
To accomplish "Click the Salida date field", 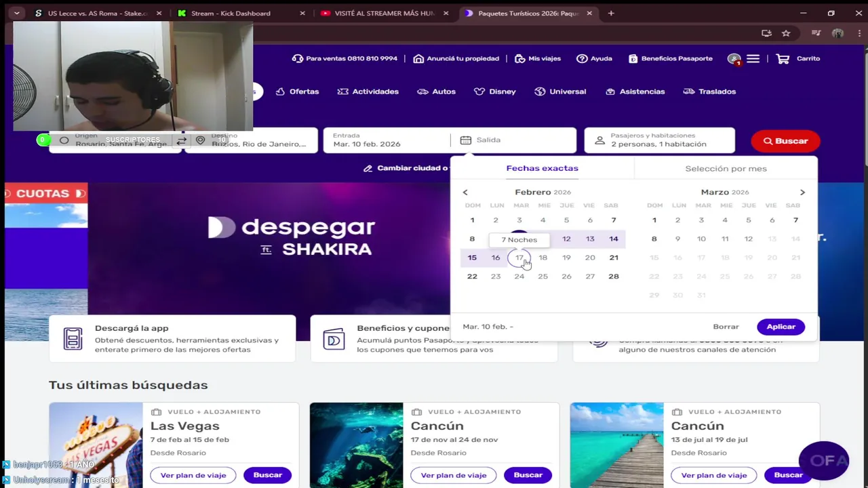I will coord(513,140).
